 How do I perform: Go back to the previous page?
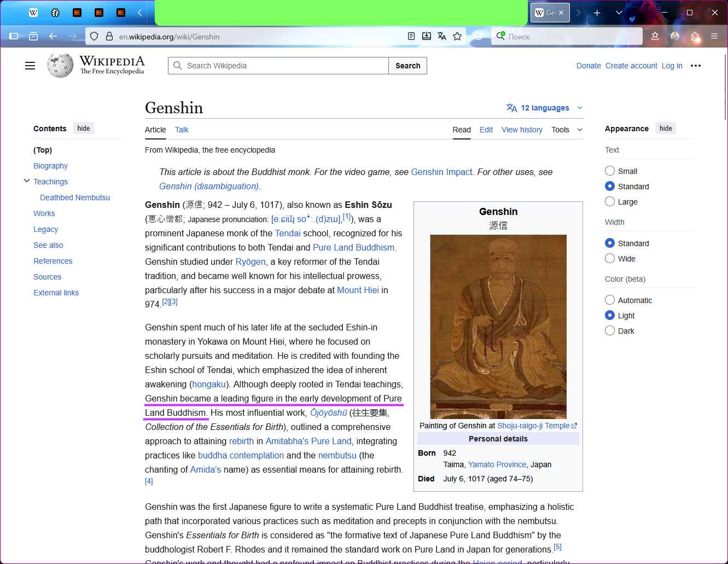click(x=53, y=36)
